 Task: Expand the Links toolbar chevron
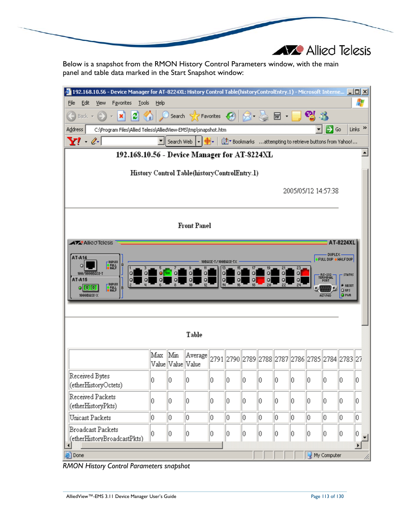[365, 128]
